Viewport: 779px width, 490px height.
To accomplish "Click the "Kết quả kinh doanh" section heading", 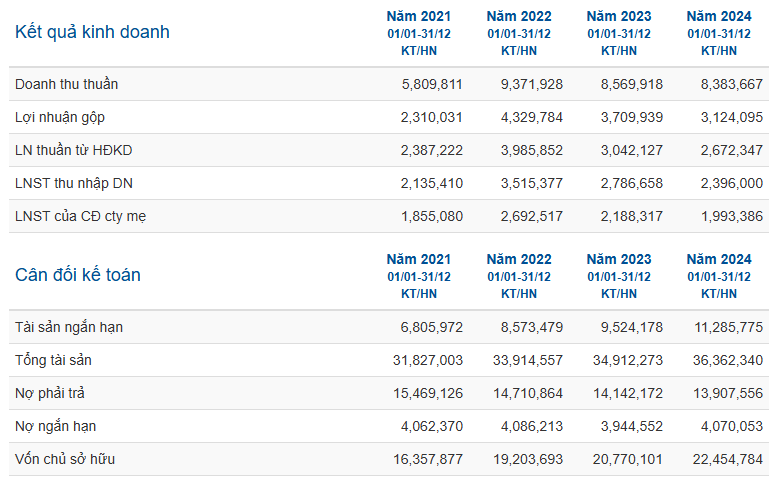I will click(92, 32).
